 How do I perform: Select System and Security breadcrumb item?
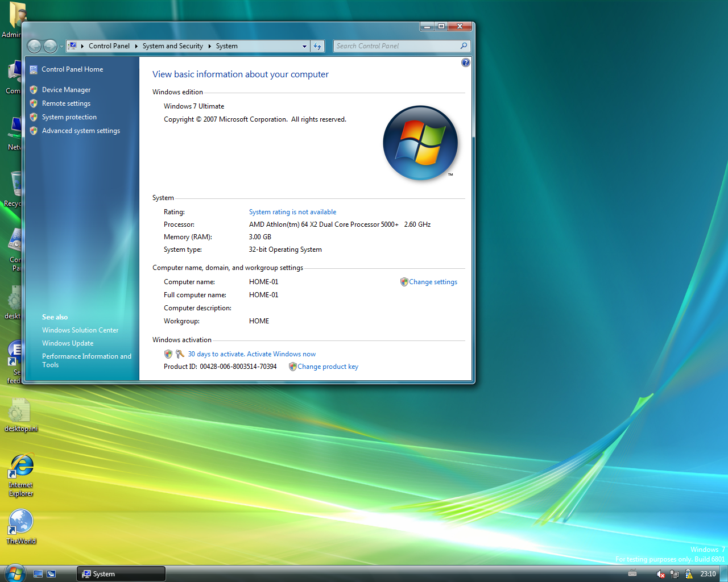point(172,46)
